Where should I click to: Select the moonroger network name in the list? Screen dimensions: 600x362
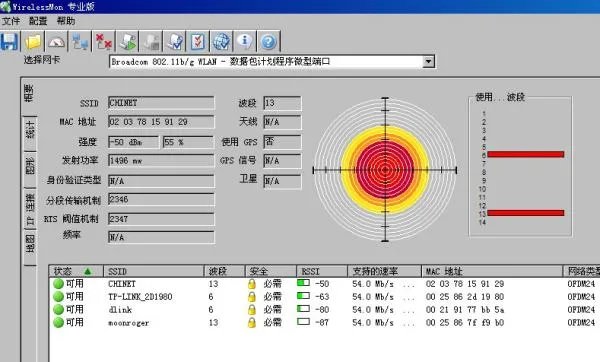click(x=129, y=323)
